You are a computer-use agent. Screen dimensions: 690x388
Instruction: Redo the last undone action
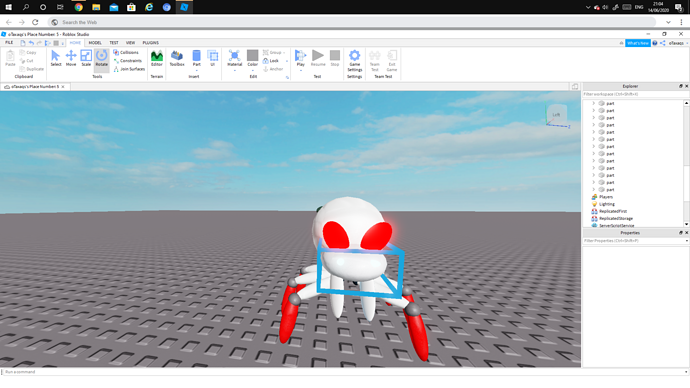pos(39,43)
